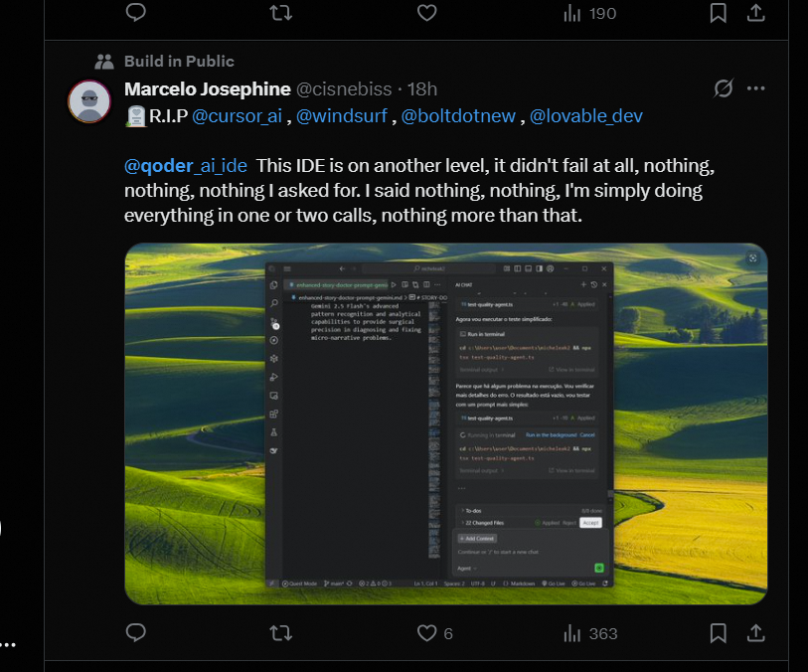Screen dimensions: 808x672
Task: Switch to the enhanced-story-doctor-prompt-gemini tab
Action: pyautogui.click(x=335, y=282)
